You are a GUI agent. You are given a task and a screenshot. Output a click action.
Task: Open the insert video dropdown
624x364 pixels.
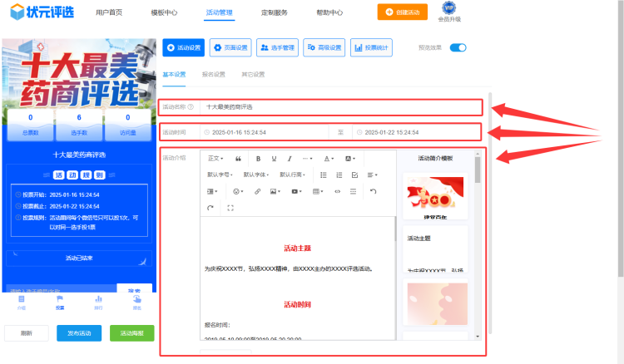pos(296,191)
